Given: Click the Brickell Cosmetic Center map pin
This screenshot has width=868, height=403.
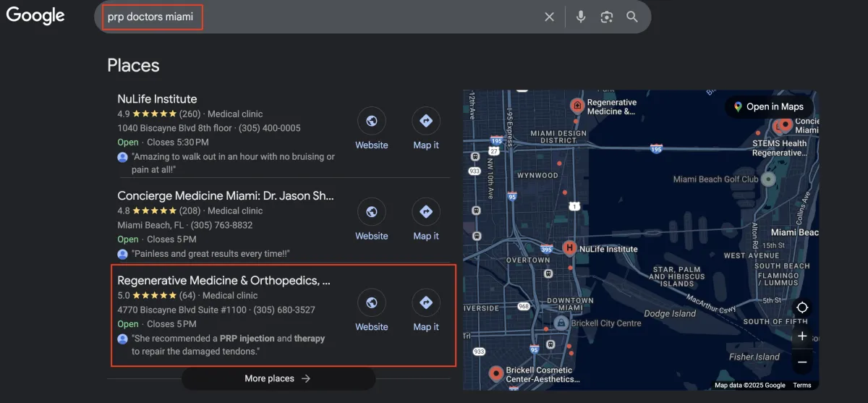Looking at the screenshot, I should (x=496, y=373).
